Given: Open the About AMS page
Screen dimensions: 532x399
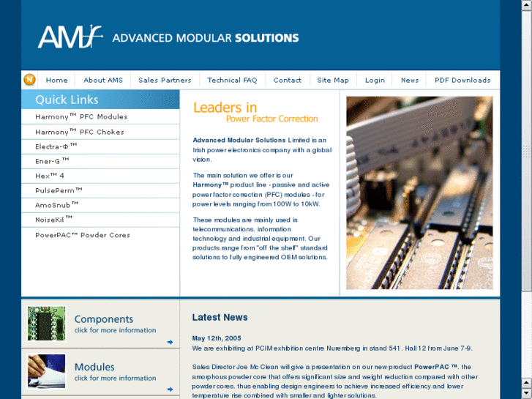Looking at the screenshot, I should pyautogui.click(x=103, y=80).
